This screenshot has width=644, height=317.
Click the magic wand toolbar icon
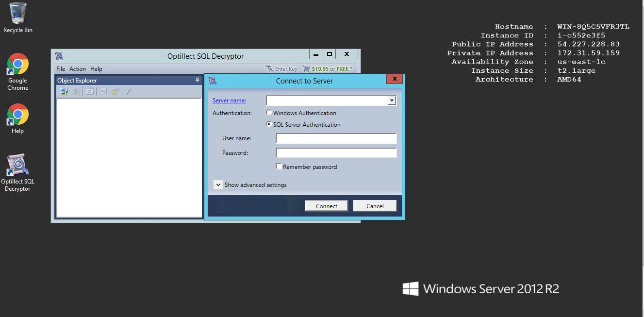[129, 91]
